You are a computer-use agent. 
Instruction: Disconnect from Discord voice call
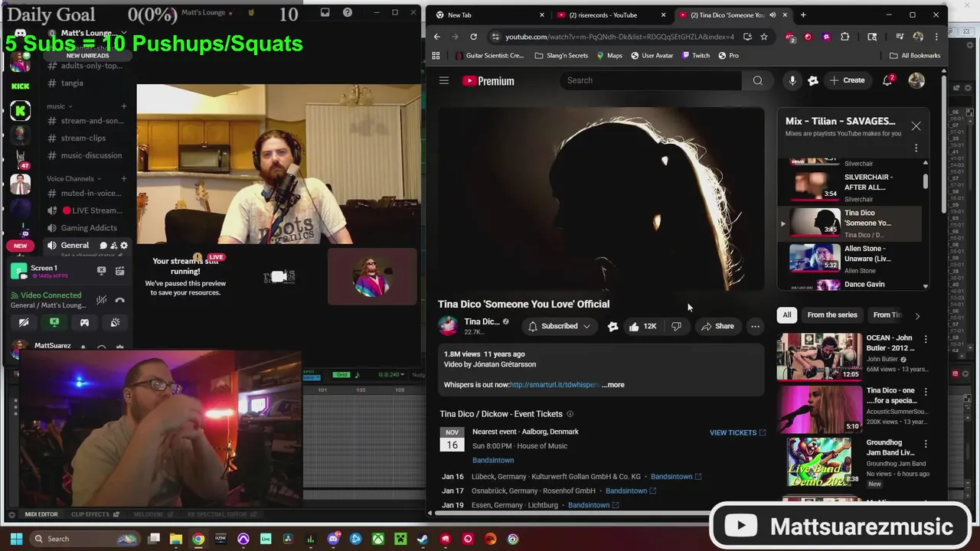[119, 300]
